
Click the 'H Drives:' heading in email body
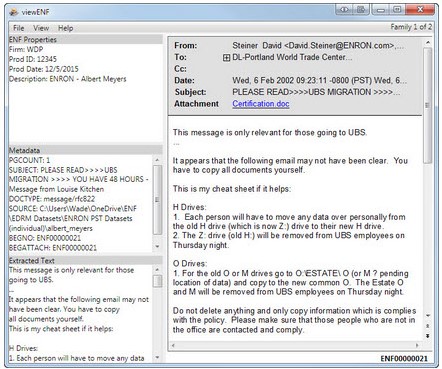pyautogui.click(x=189, y=207)
